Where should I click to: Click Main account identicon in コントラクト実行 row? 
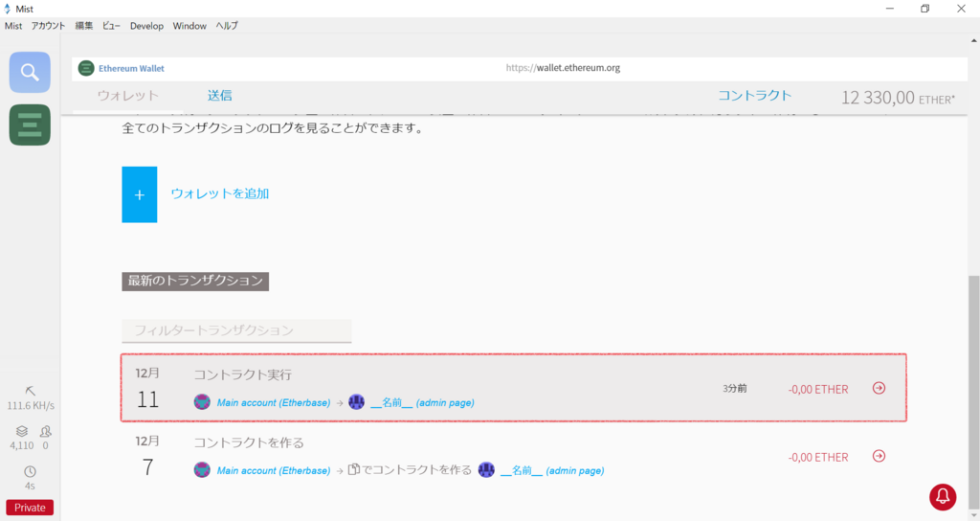pos(202,402)
